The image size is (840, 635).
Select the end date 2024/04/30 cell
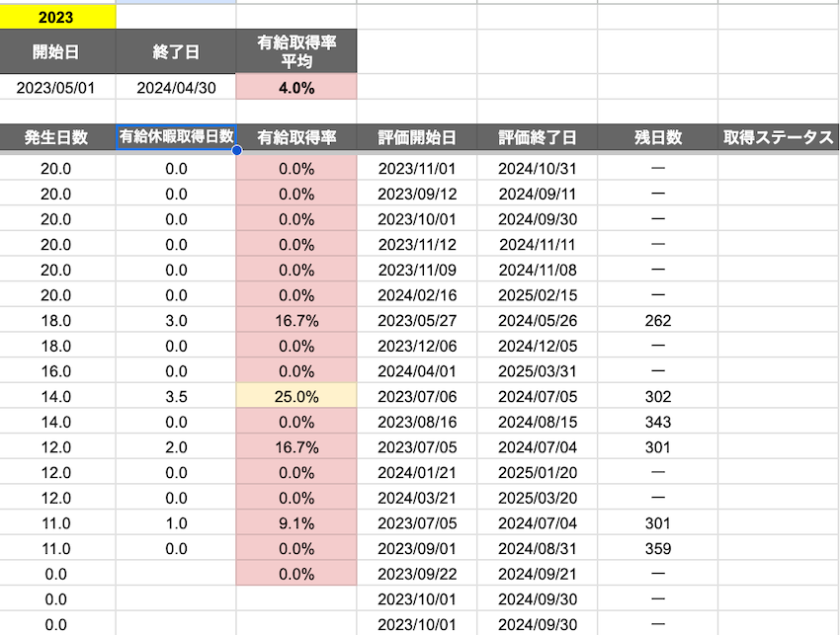click(176, 87)
